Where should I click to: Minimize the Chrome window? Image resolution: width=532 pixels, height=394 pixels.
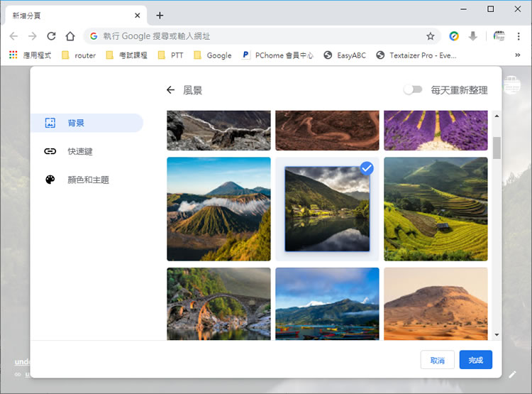pos(463,9)
